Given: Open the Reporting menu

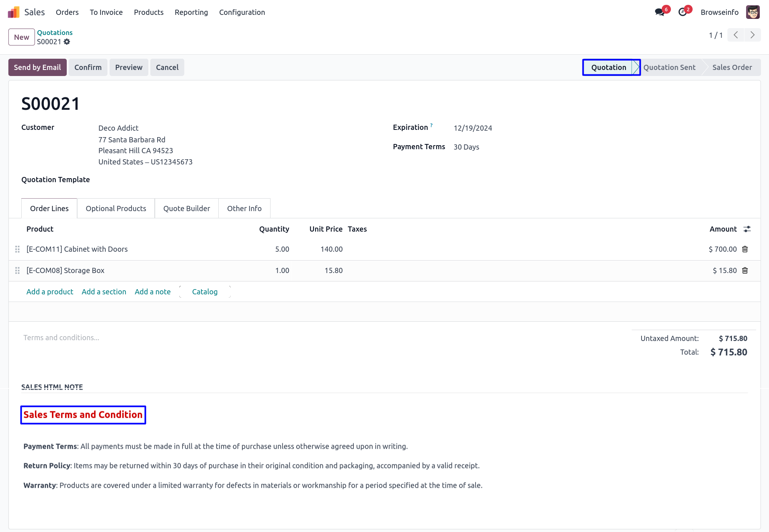Looking at the screenshot, I should 191,12.
